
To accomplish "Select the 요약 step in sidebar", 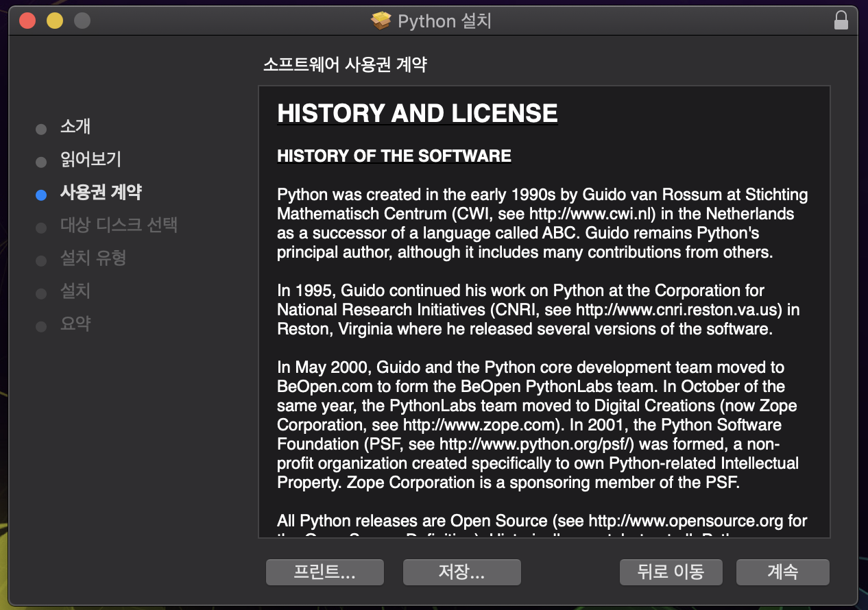I will click(x=75, y=324).
